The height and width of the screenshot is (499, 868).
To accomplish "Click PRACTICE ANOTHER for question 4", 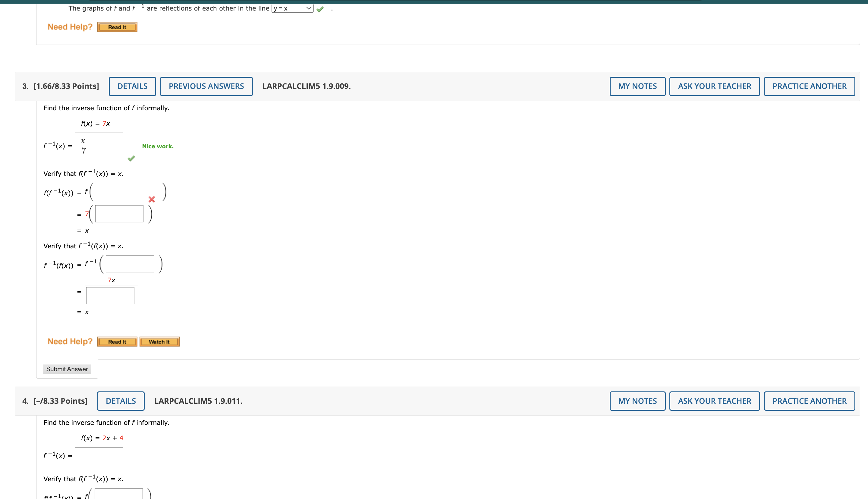I will (809, 401).
